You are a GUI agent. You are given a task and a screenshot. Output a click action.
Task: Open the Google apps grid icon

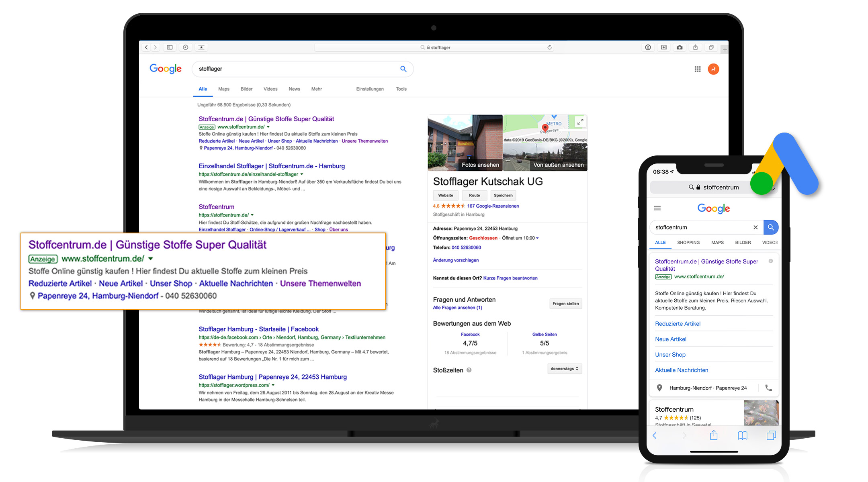point(698,69)
